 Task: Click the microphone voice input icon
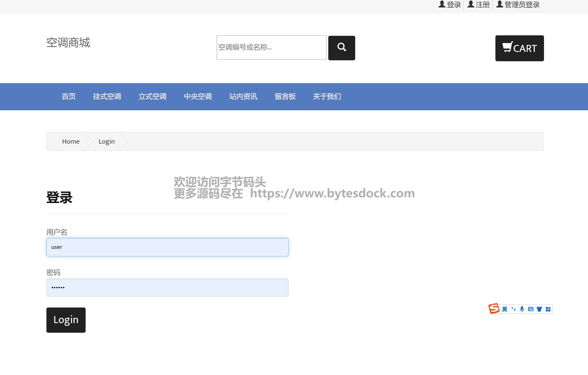point(522,309)
